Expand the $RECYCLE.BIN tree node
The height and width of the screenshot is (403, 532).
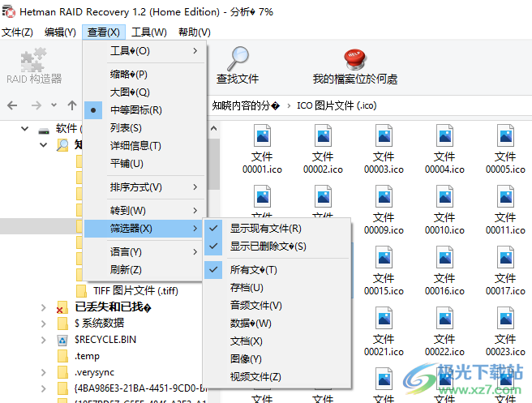[x=44, y=340]
